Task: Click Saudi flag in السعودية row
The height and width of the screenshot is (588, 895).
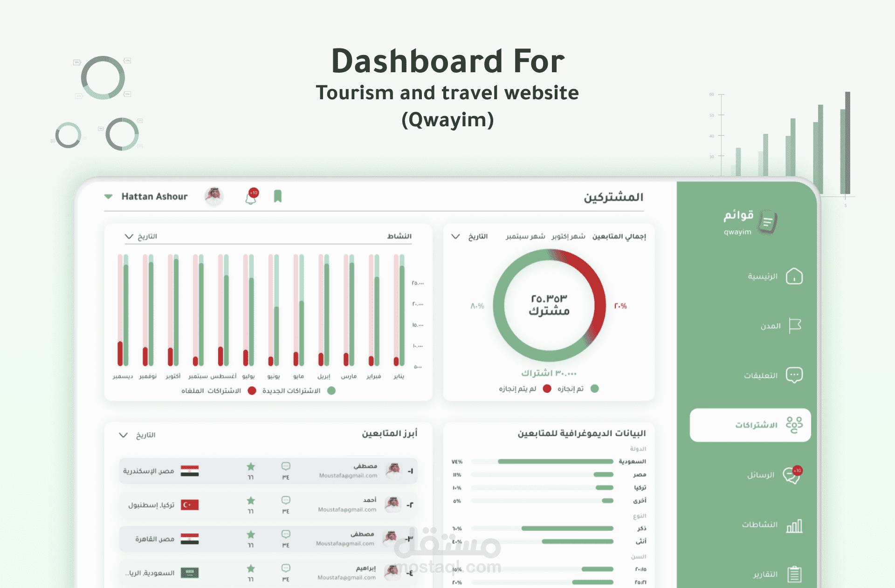Action: coord(190,573)
